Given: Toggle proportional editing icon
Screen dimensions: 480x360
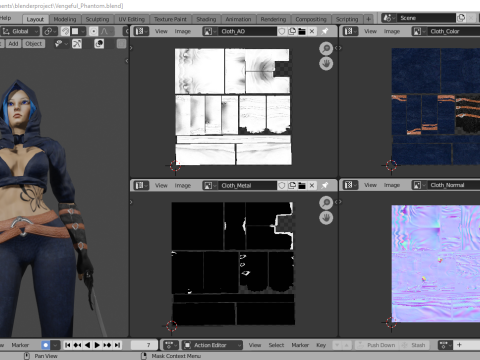Looking at the screenshot, I should (x=94, y=31).
